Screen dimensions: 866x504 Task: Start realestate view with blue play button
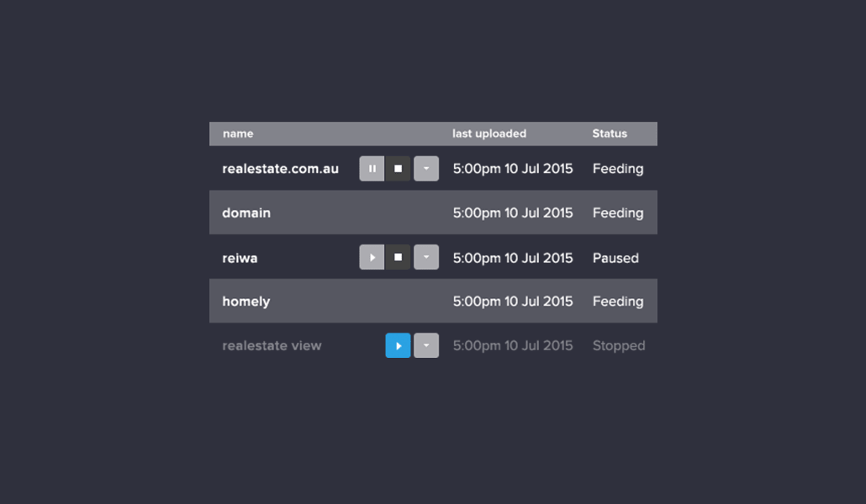[x=398, y=345]
